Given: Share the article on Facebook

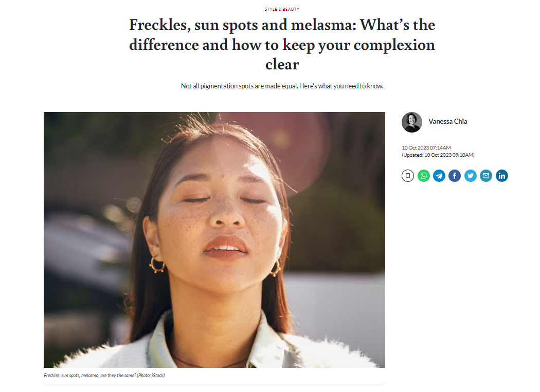Looking at the screenshot, I should (455, 176).
